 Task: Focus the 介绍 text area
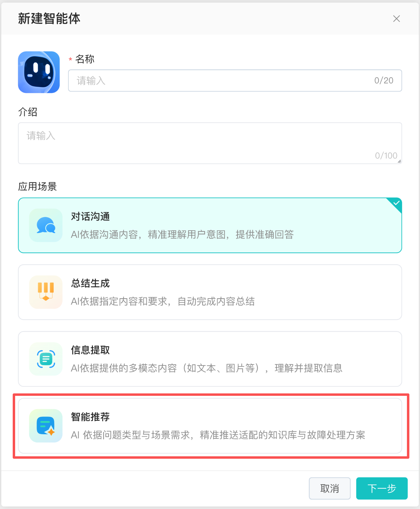point(210,143)
